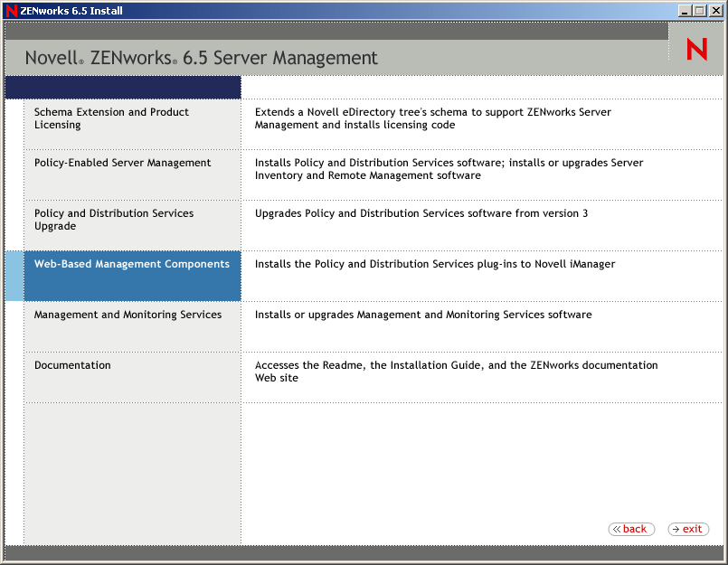728x565 pixels.
Task: Click the Documentation description about Readme access
Action: 455,371
